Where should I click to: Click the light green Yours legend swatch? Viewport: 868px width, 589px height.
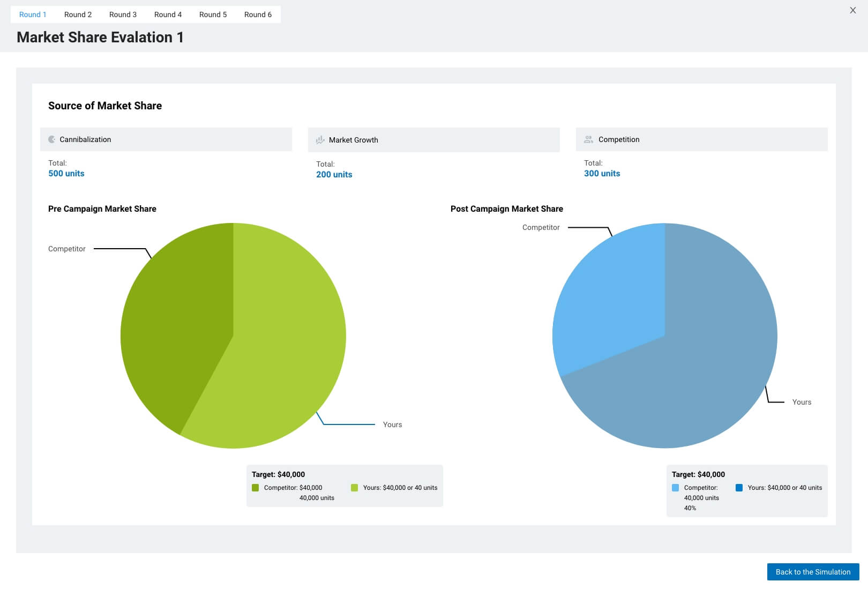tap(354, 488)
